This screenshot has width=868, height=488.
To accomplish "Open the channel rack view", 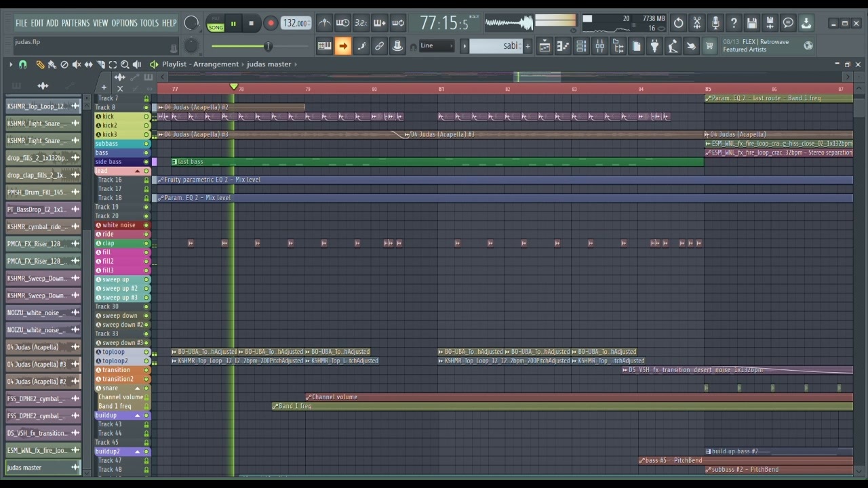I will pyautogui.click(x=581, y=46).
